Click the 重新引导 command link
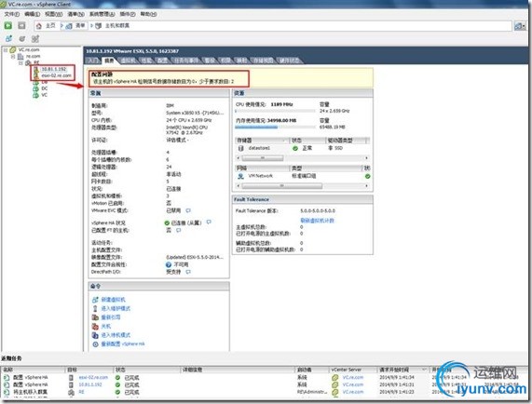532x404 pixels. (111, 317)
